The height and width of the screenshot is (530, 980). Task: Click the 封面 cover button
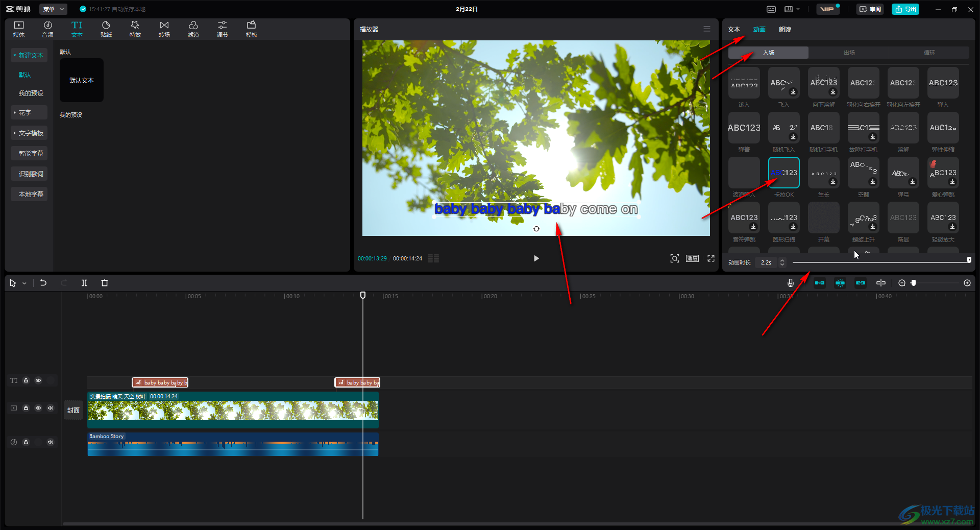click(73, 410)
